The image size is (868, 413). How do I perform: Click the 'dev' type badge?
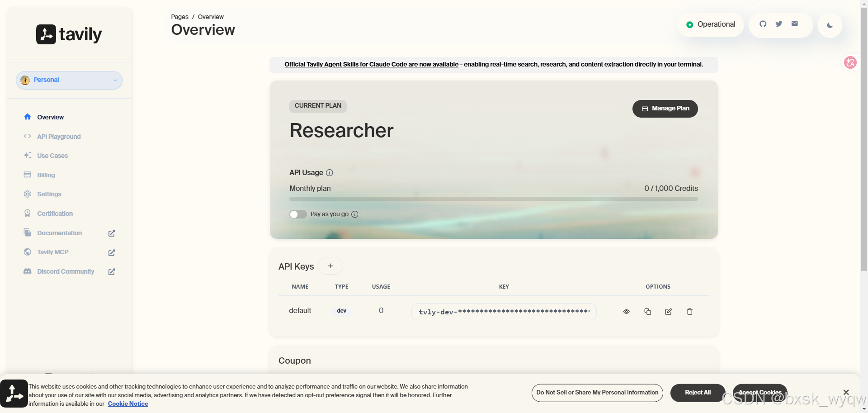[342, 311]
